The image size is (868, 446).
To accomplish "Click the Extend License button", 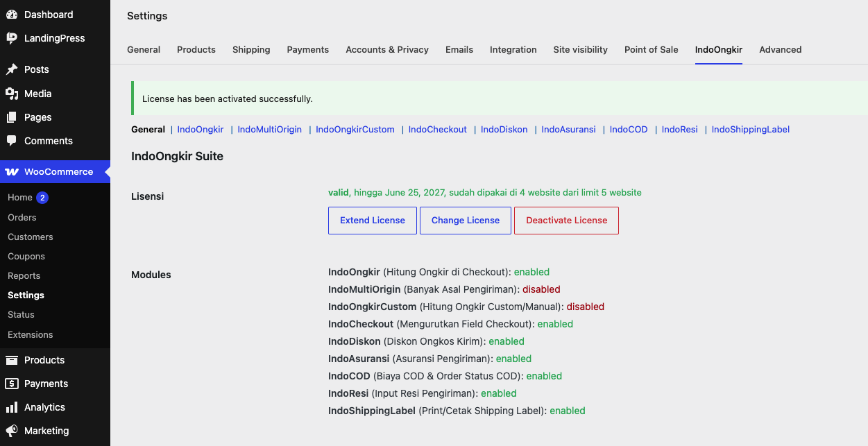I will pos(373,221).
